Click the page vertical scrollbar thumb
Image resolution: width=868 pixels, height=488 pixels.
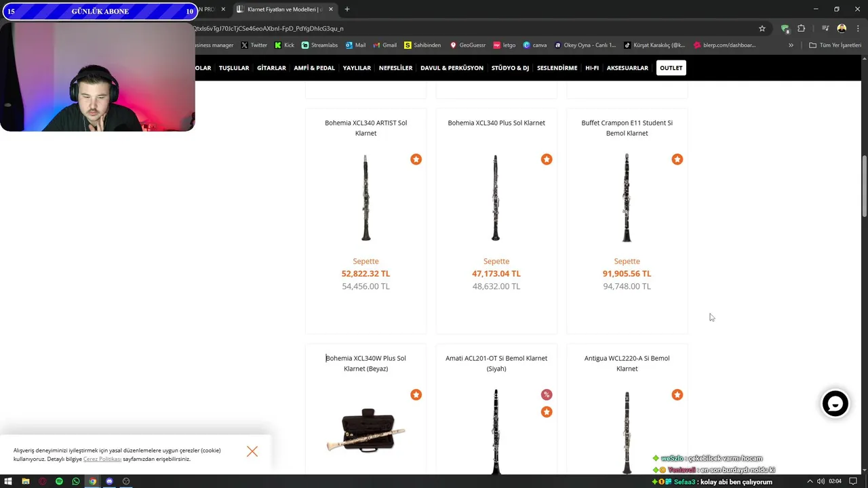click(x=864, y=186)
